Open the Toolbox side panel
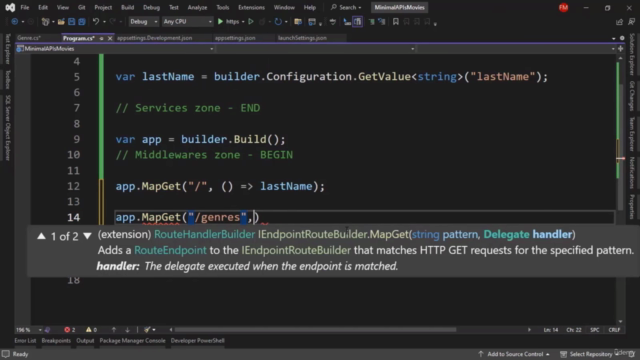Viewport: 640px width, 360px height. 7,79
